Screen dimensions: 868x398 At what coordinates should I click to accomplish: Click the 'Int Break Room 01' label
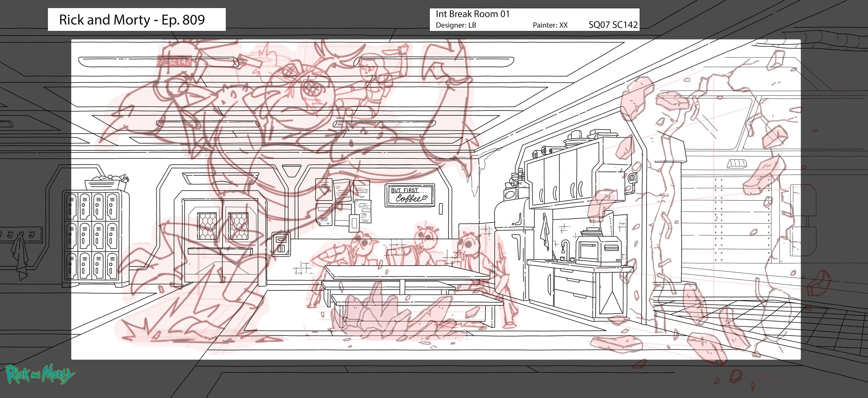pyautogui.click(x=472, y=14)
